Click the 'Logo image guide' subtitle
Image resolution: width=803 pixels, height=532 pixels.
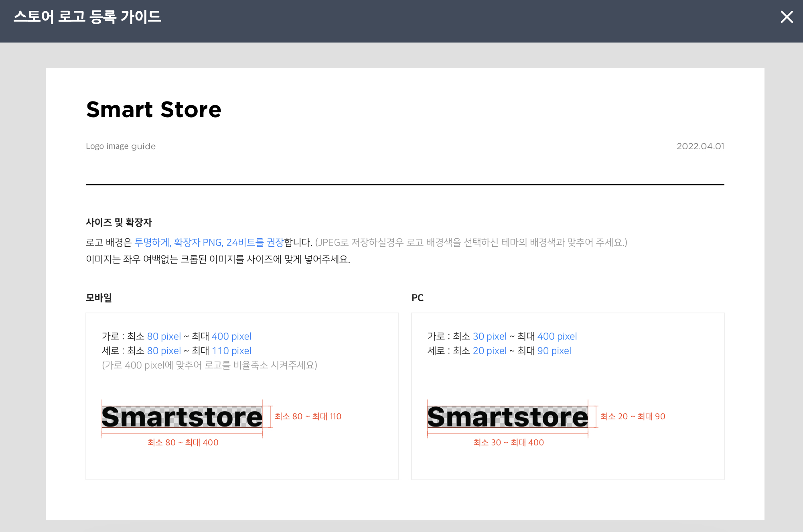coord(121,146)
